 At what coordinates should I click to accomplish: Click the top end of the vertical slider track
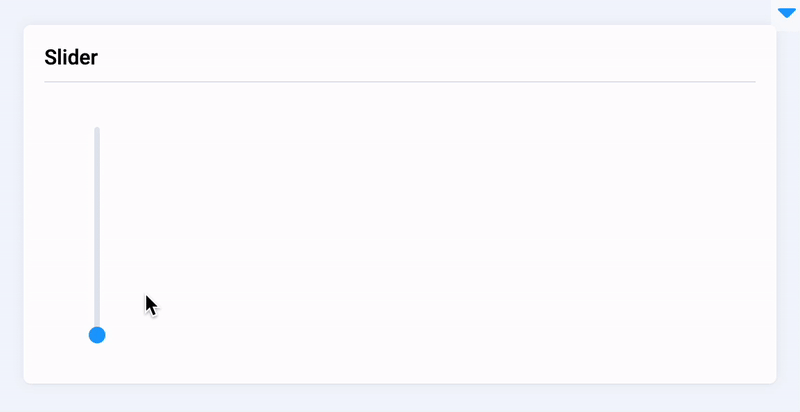97,130
